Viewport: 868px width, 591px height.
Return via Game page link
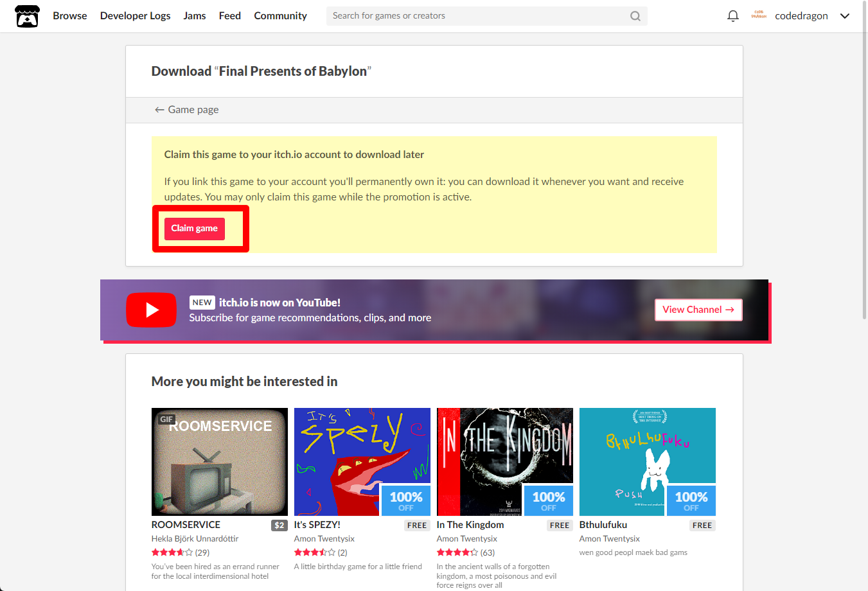click(187, 110)
